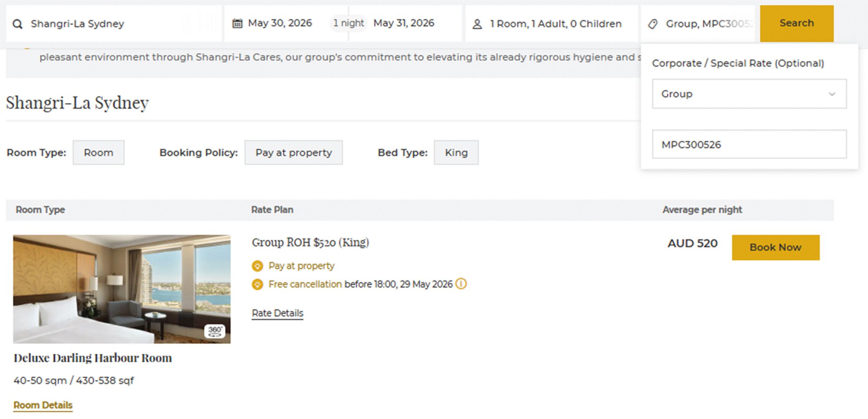Screen dimensions: 868x419
Task: Click the MPC300526 rate code field
Action: tap(749, 145)
